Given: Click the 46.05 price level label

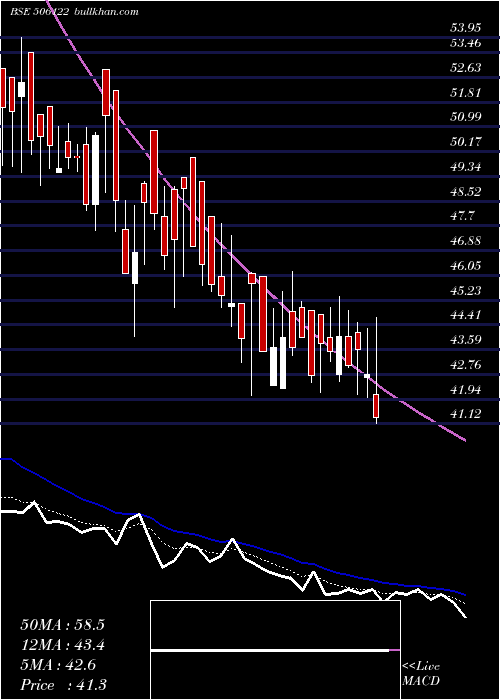Looking at the screenshot, I should click(466, 266).
